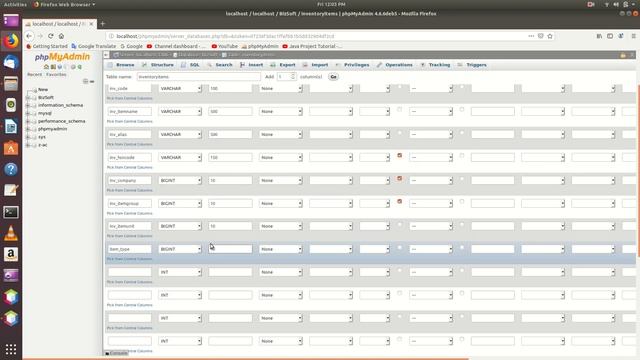Open Firefox from the Ubuntu dock
This screenshot has width=640, height=360.
pos(11,41)
